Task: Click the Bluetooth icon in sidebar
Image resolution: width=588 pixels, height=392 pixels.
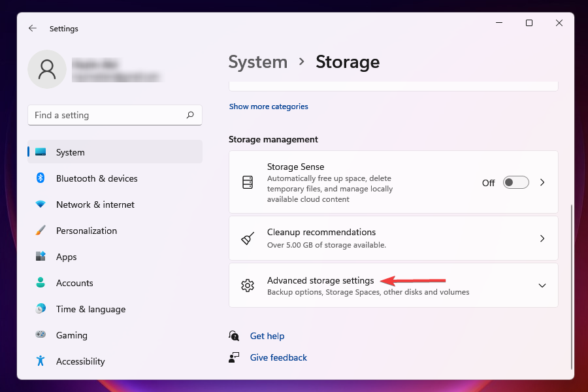Action: pos(41,178)
